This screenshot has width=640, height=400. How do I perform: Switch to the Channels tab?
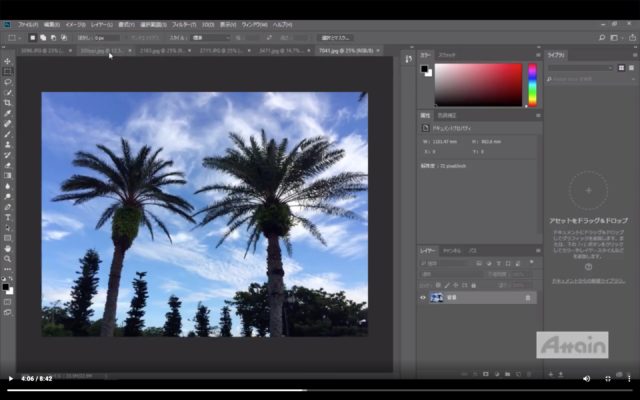coord(452,250)
